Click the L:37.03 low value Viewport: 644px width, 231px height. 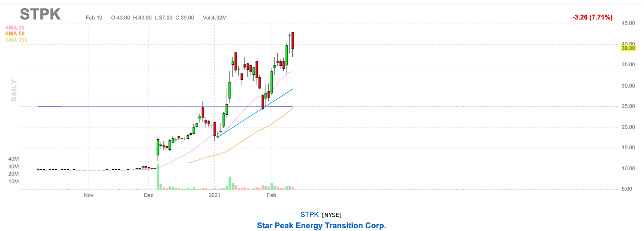(164, 18)
